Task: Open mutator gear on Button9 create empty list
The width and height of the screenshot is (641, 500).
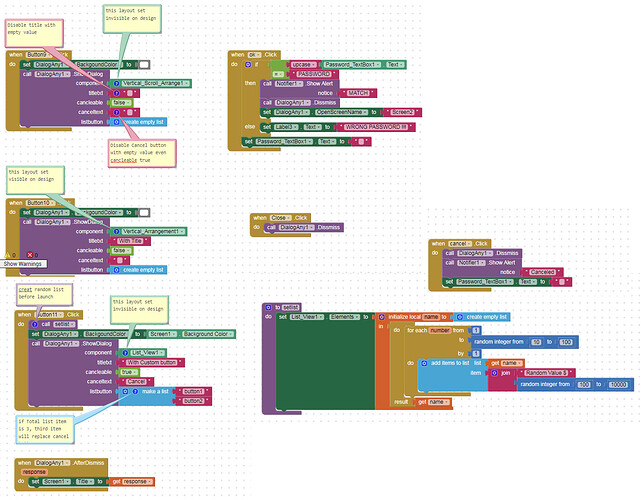Action: (117, 122)
